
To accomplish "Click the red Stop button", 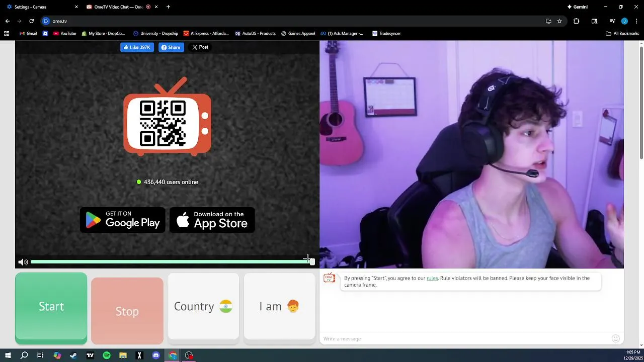I will pos(127,311).
